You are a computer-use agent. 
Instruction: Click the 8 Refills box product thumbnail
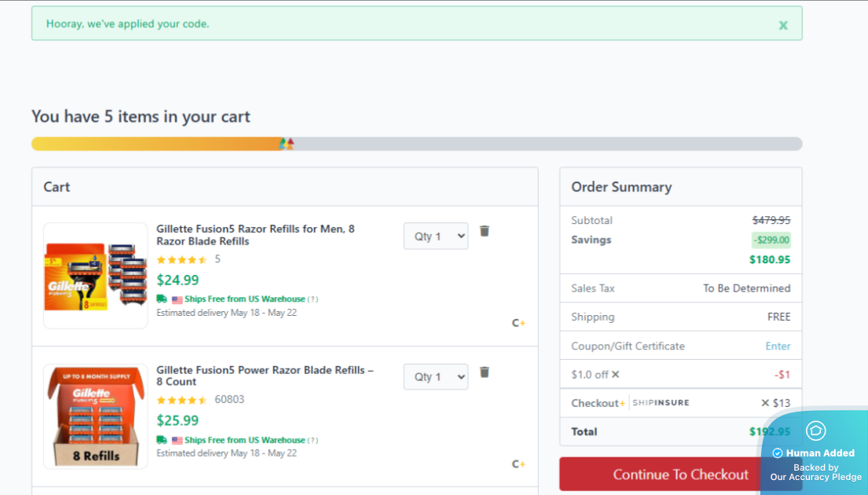tap(96, 416)
